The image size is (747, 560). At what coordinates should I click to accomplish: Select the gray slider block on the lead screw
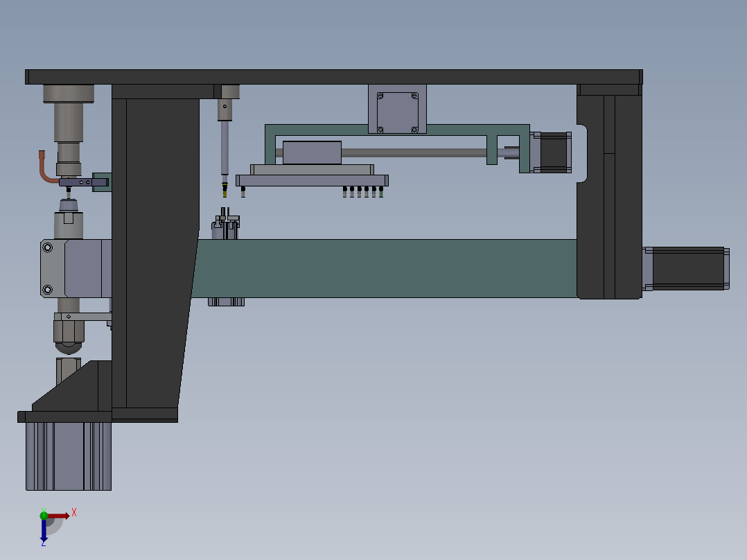312,152
